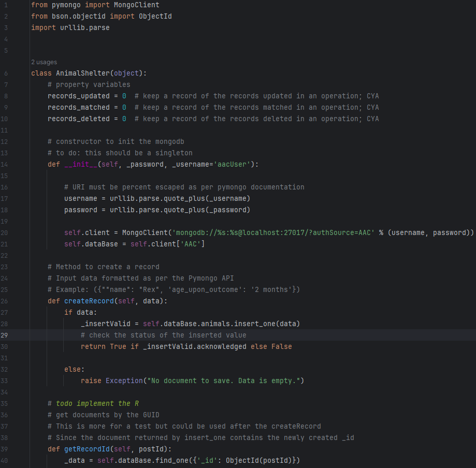Click the records_updated variable
This screenshot has height=468, width=476.
pyautogui.click(x=78, y=96)
